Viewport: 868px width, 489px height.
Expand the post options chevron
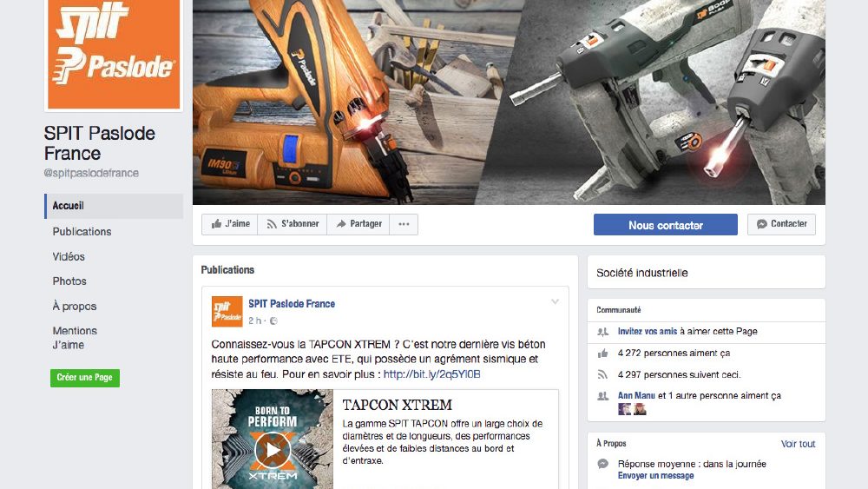click(555, 301)
